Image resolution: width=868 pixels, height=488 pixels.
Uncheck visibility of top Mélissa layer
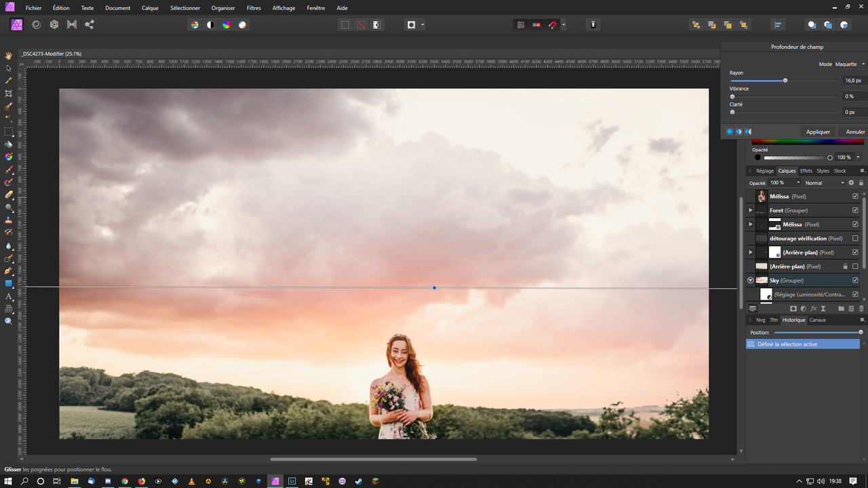pos(855,197)
